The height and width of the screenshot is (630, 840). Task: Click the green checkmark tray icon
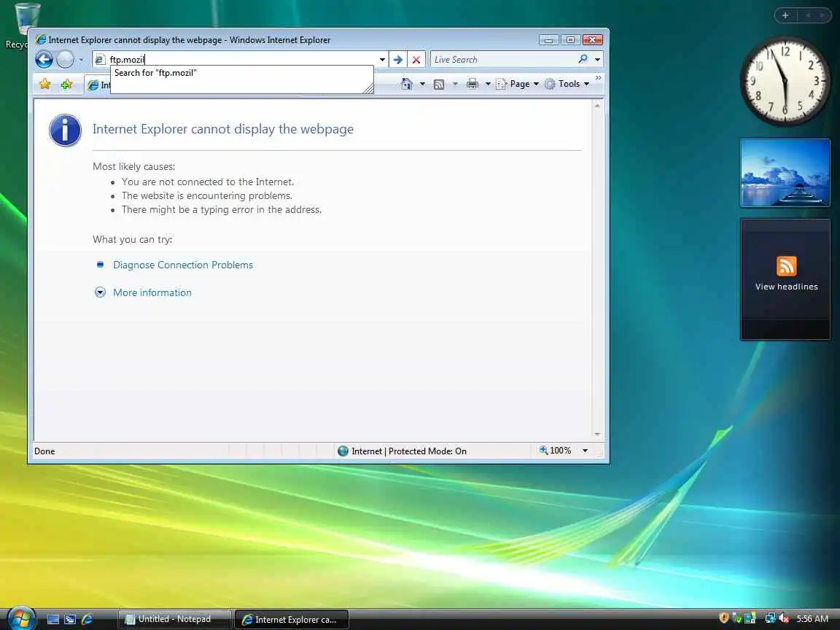pos(737,618)
